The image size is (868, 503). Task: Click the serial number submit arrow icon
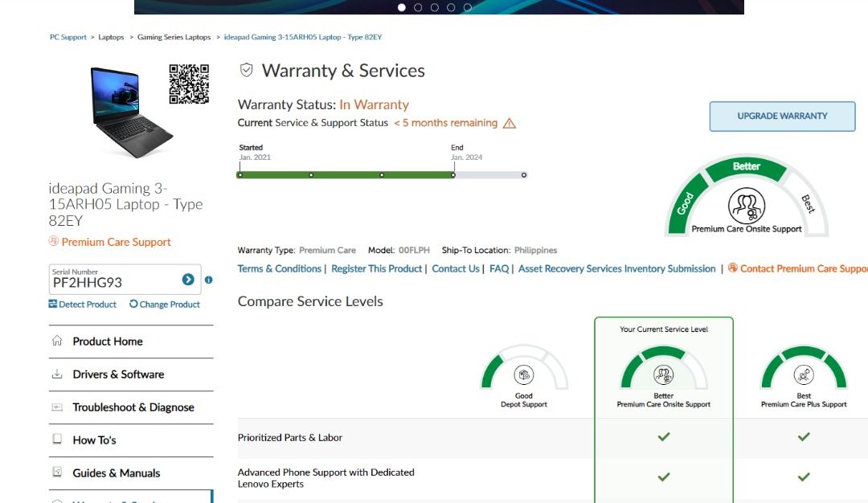[188, 280]
